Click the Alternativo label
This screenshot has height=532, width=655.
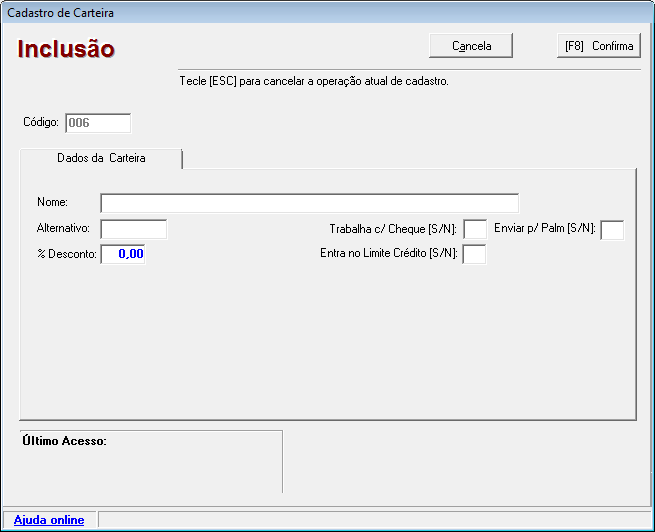click(x=63, y=229)
